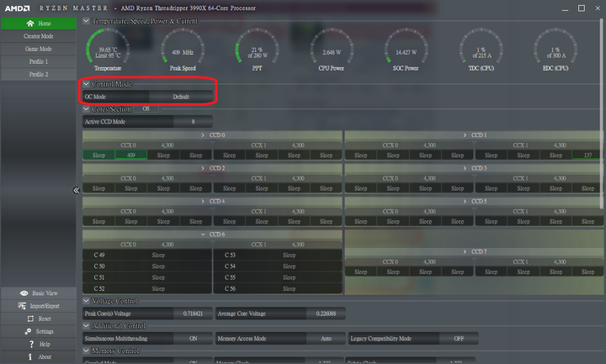Select core C 56 row
Image resolution: width=606 pixels, height=364 pixels.
click(x=278, y=288)
